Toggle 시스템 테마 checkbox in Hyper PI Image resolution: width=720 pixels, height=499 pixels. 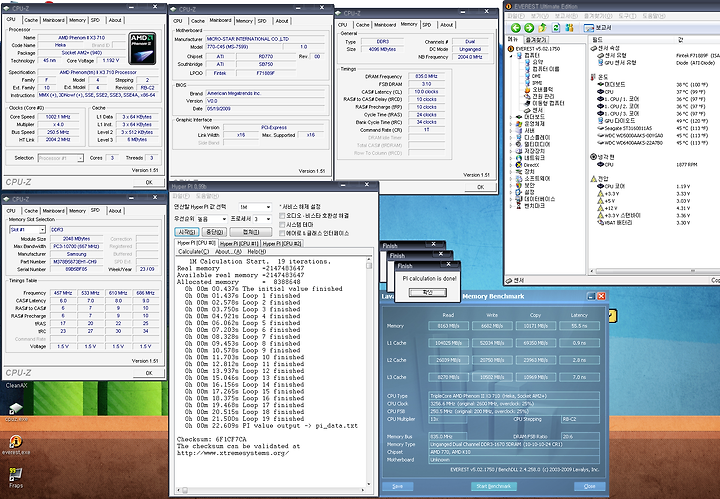(x=282, y=224)
